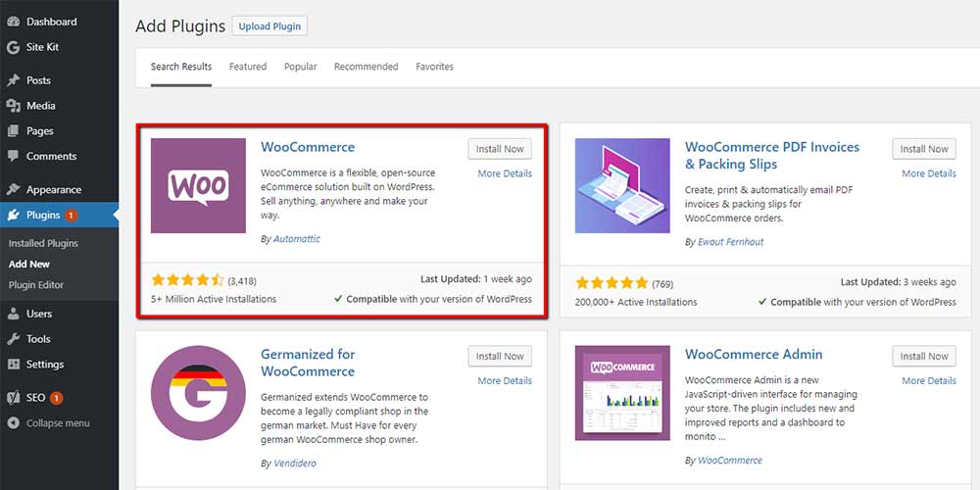The image size is (980, 490).
Task: Open Pages menu label
Action: [40, 131]
